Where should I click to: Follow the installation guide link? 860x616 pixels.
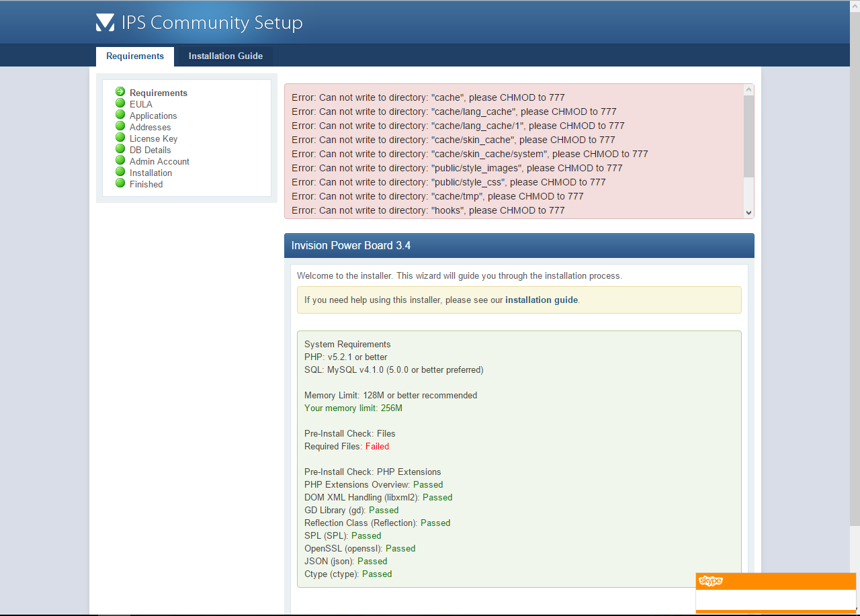(542, 300)
